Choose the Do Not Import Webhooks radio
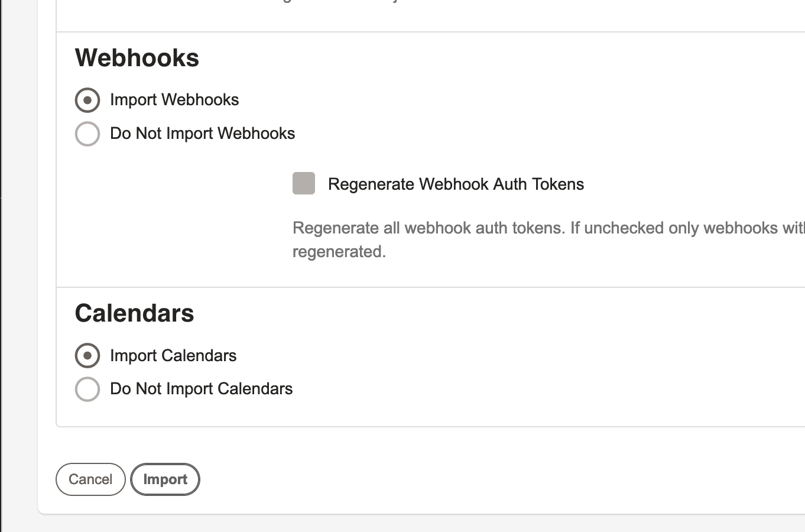The width and height of the screenshot is (805, 532). [x=87, y=134]
